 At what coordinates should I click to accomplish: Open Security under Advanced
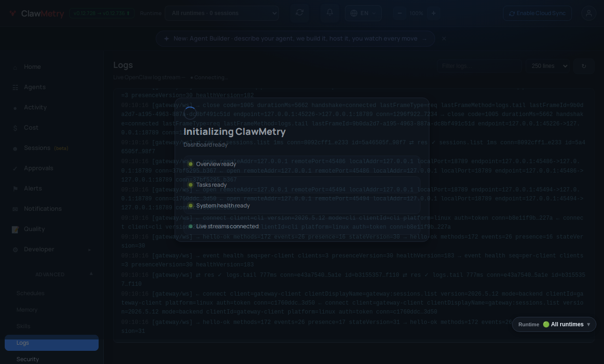coord(52,359)
